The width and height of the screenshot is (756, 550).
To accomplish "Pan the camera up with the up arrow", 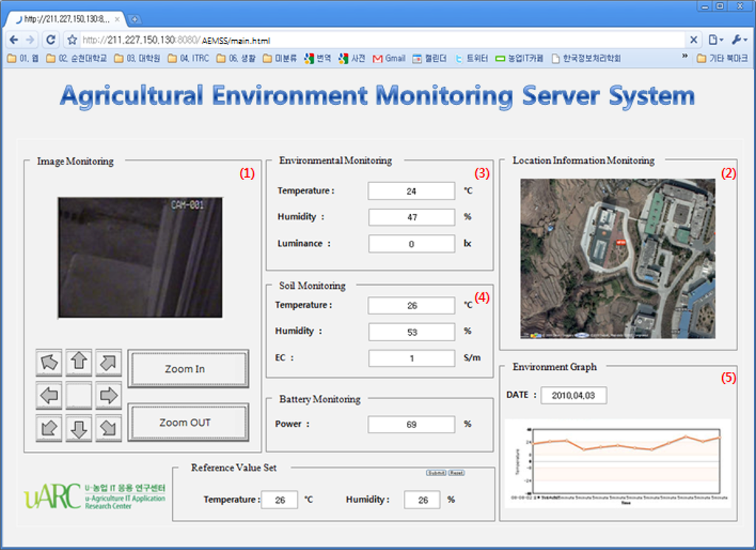I will (x=79, y=362).
